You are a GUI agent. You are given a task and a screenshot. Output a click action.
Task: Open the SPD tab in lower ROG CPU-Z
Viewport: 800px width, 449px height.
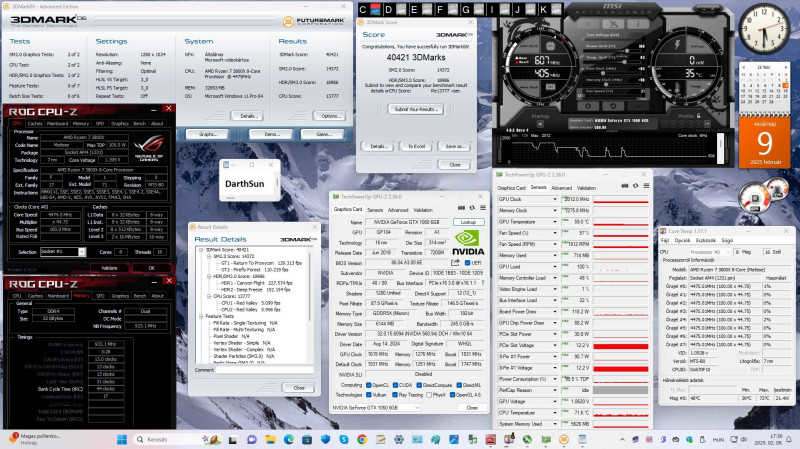click(x=101, y=296)
